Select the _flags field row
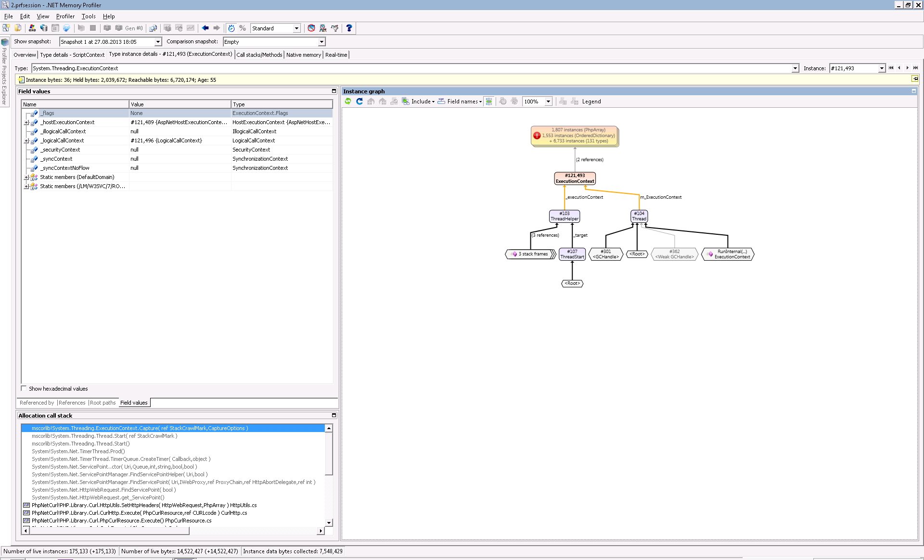This screenshot has height=560, width=924. coord(177,113)
